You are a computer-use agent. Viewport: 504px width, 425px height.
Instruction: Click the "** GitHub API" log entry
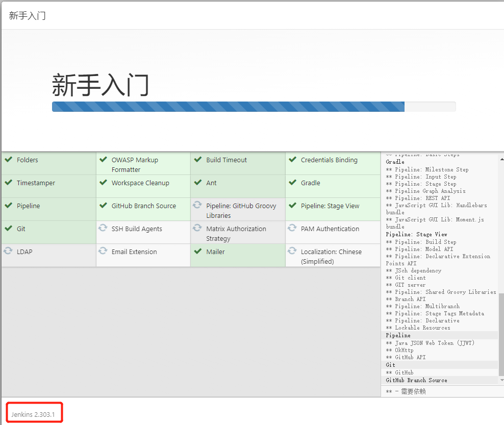click(x=406, y=357)
